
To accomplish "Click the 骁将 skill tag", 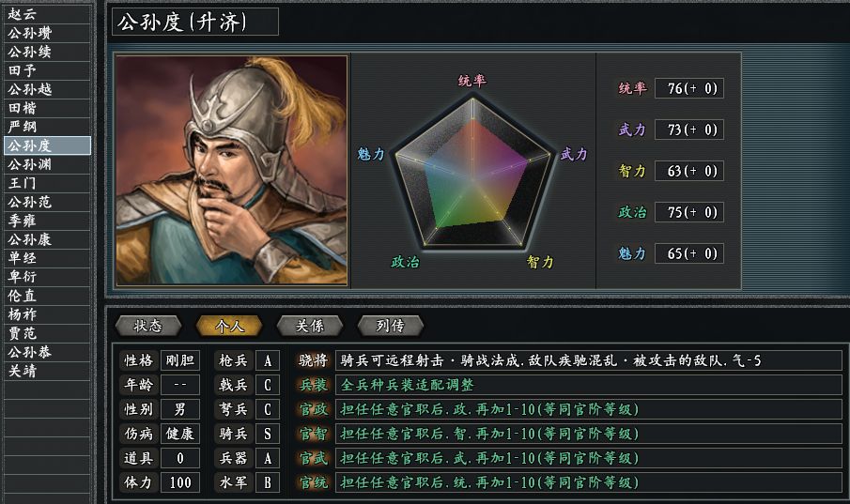I will pyautogui.click(x=312, y=360).
